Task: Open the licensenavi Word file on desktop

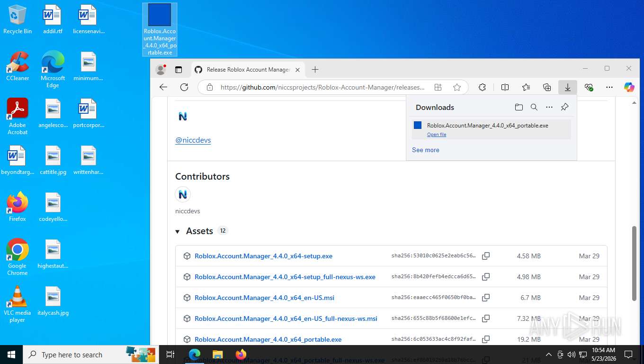Action: click(89, 19)
